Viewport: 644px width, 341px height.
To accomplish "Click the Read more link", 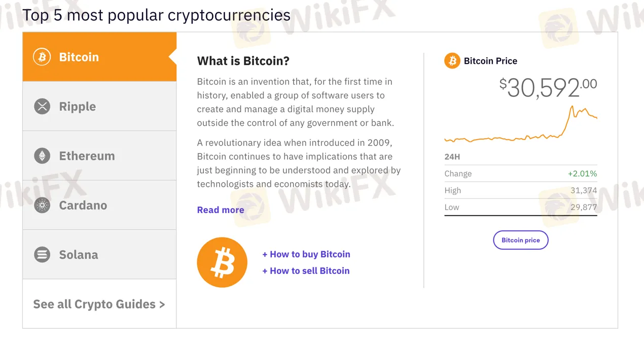I will [x=221, y=210].
